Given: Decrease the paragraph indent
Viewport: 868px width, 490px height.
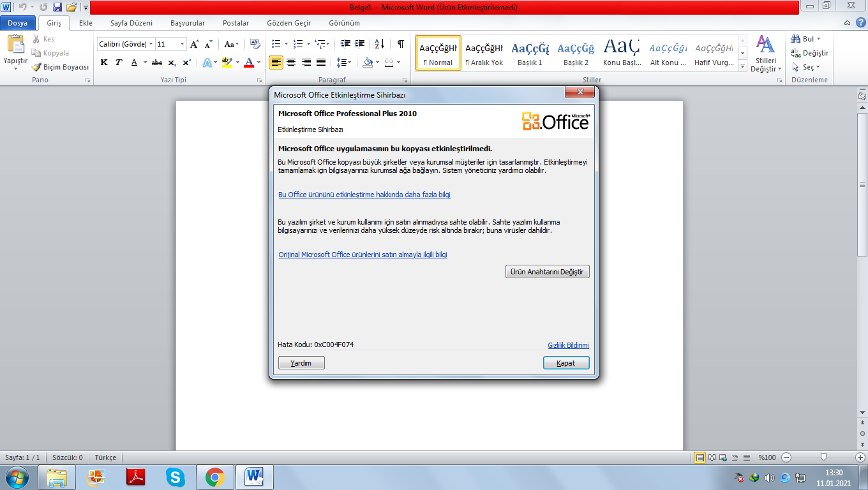Looking at the screenshot, I should (345, 44).
